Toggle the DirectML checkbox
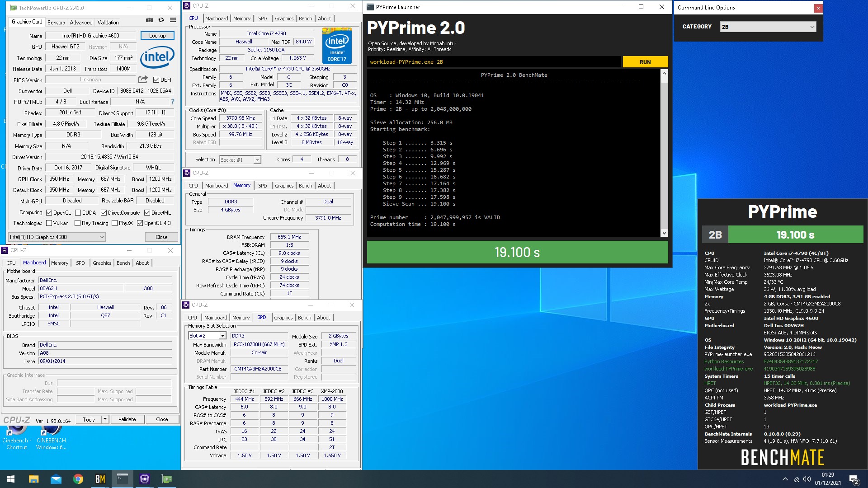This screenshot has height=488, width=868. (147, 212)
